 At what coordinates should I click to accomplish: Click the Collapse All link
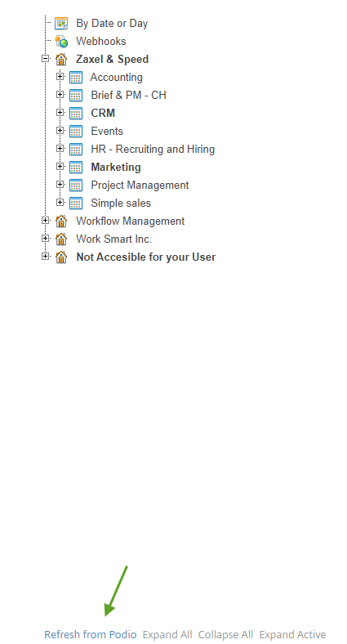[x=225, y=634]
